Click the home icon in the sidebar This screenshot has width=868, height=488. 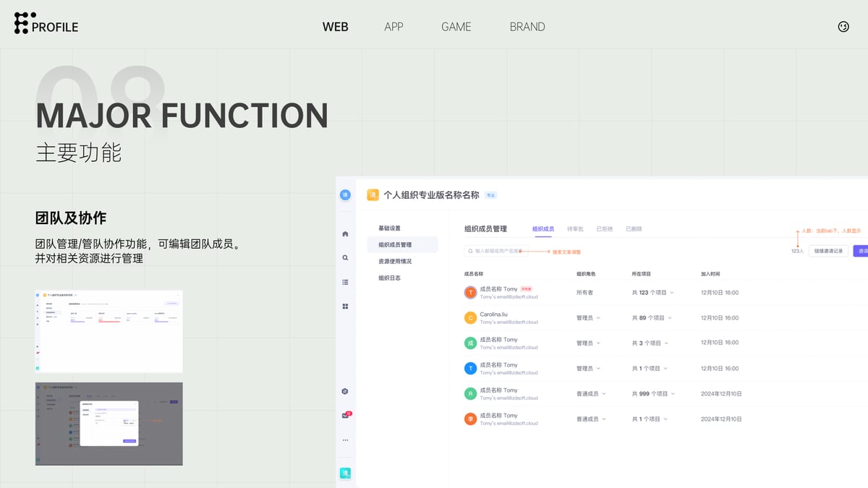pyautogui.click(x=345, y=234)
